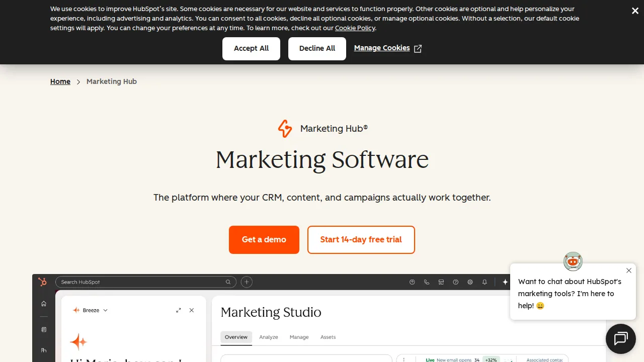Click the Get a demo button

pyautogui.click(x=264, y=240)
